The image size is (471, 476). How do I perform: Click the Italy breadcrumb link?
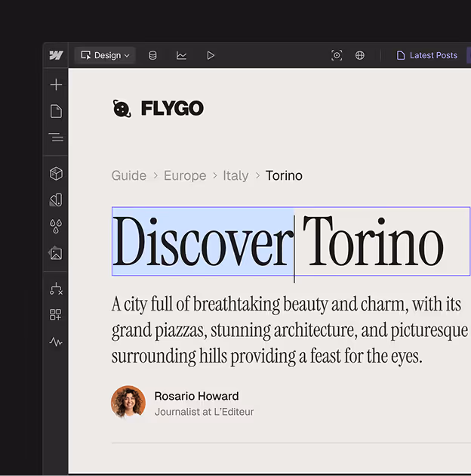tap(235, 175)
